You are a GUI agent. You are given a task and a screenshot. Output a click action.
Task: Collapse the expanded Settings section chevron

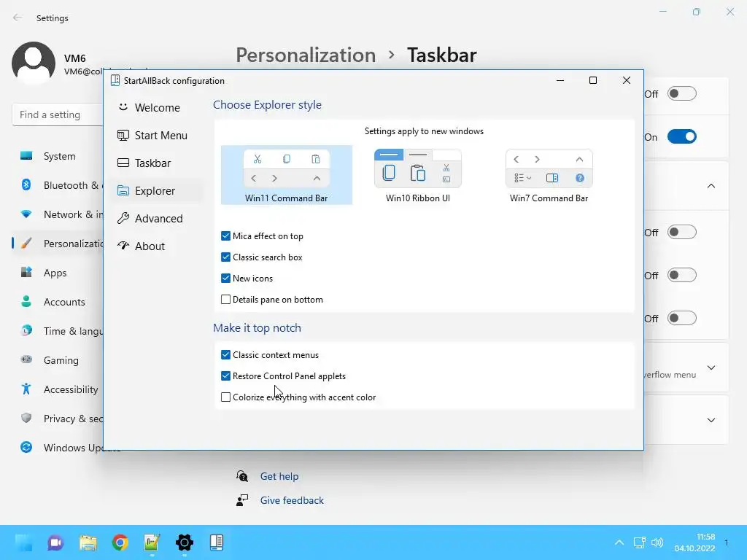[711, 186]
